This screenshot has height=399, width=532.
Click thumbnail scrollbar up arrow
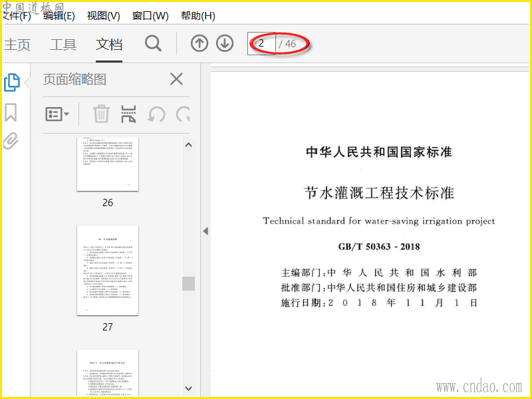(x=189, y=145)
